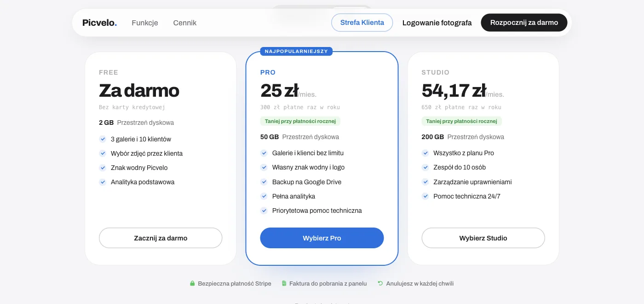
Task: Click checkmark beside Zespół do 10 osób
Action: (425, 167)
